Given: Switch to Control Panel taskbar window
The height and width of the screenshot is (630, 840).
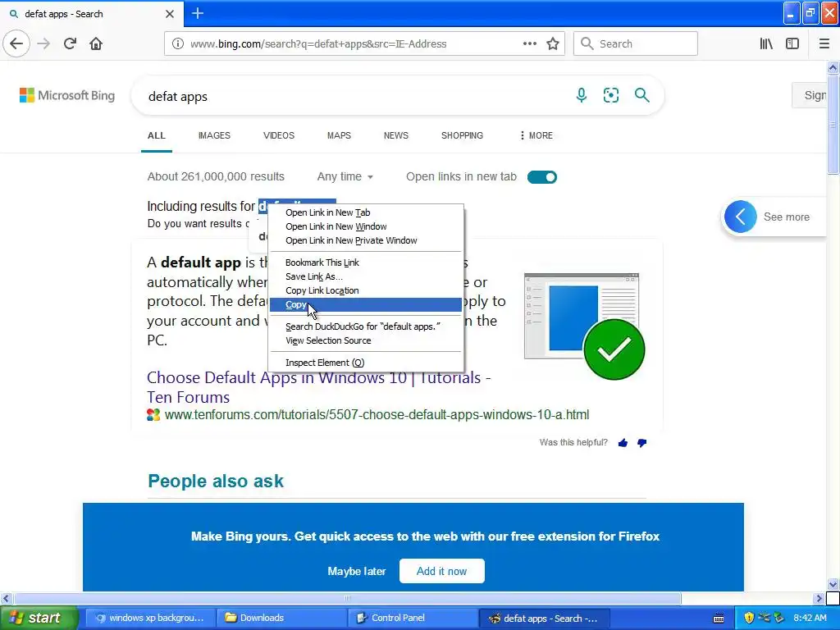Looking at the screenshot, I should (413, 618).
